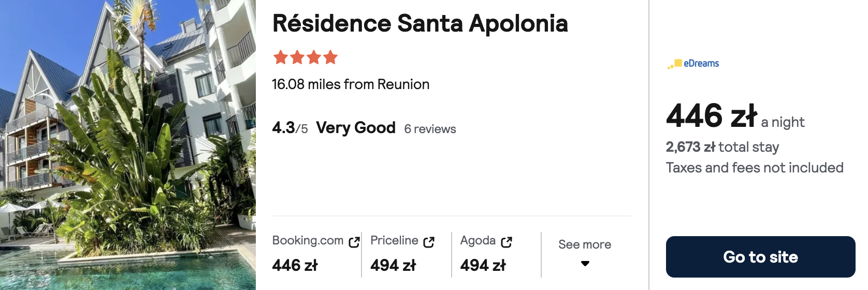Click the Booking.com provider name
Screen dimensions: 868x290
point(308,241)
